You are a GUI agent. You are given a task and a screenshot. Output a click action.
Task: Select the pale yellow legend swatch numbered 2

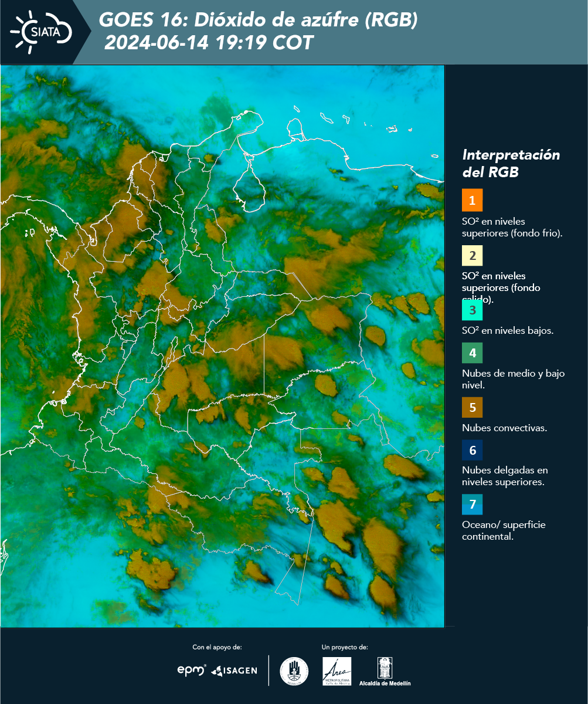[x=472, y=256]
